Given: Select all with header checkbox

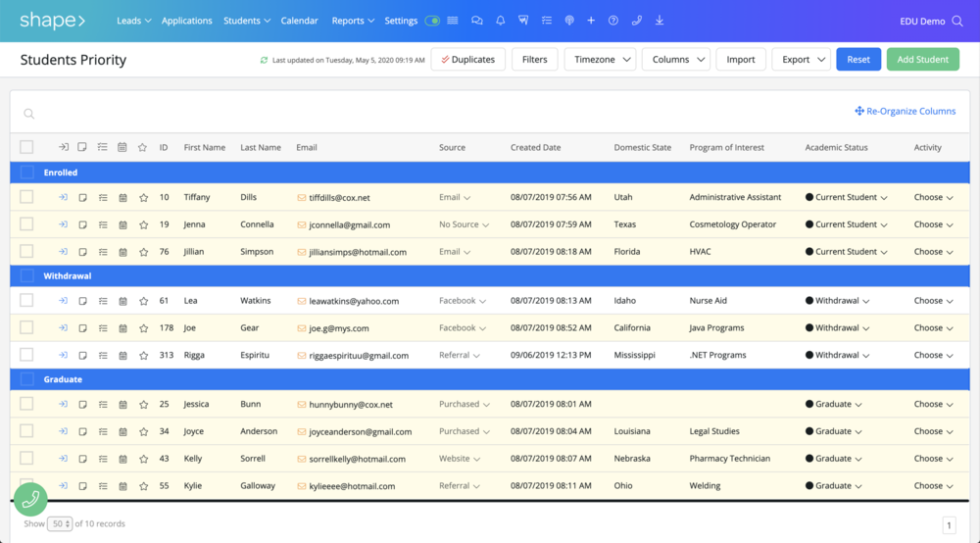Looking at the screenshot, I should 26,147.
